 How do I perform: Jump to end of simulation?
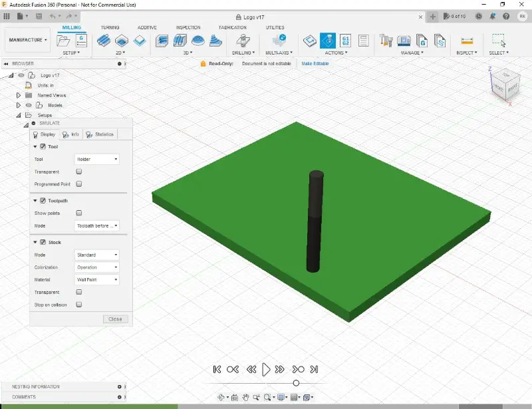click(315, 369)
